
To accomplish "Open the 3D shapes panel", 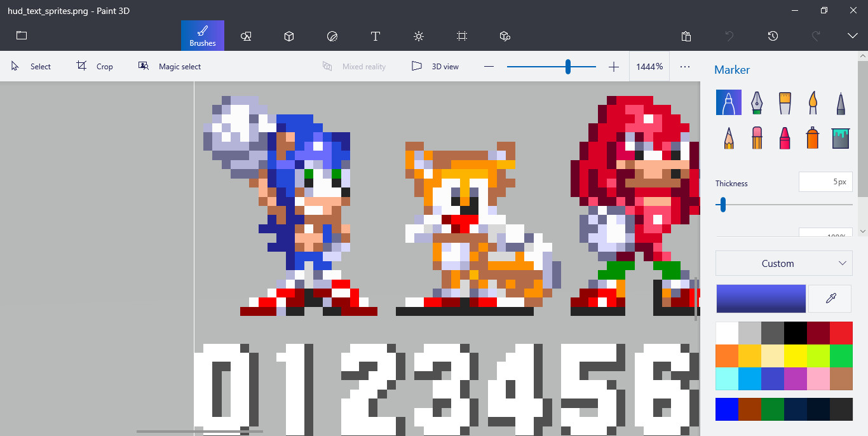I will click(288, 36).
